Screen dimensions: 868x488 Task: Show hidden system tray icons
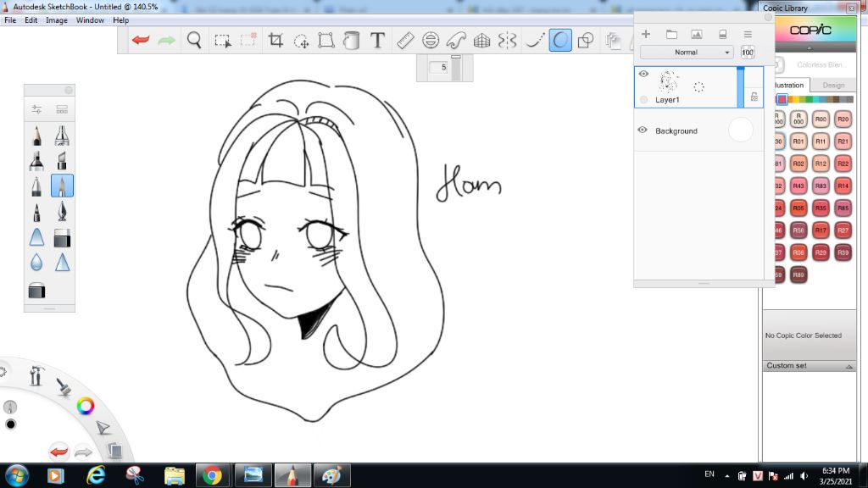click(x=726, y=476)
